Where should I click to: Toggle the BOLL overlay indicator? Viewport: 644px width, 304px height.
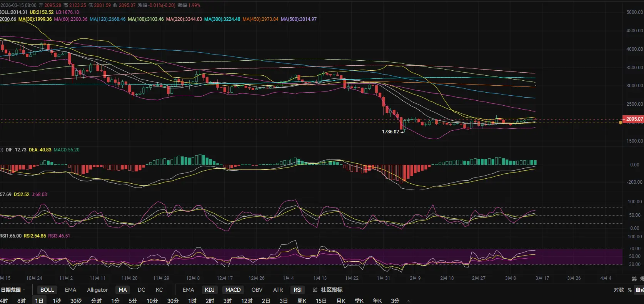pyautogui.click(x=47, y=290)
